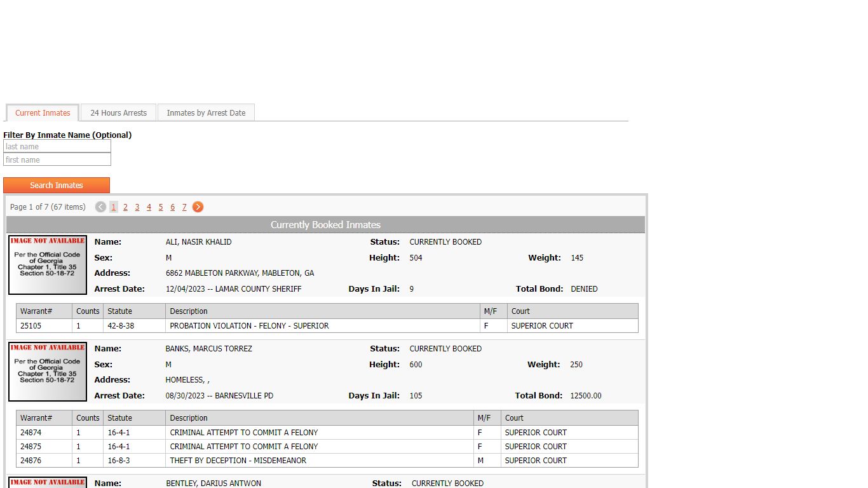The width and height of the screenshot is (868, 488).
Task: Click PROBATION VIOLATION - FELONY - SUPERIOR description
Action: tap(249, 326)
